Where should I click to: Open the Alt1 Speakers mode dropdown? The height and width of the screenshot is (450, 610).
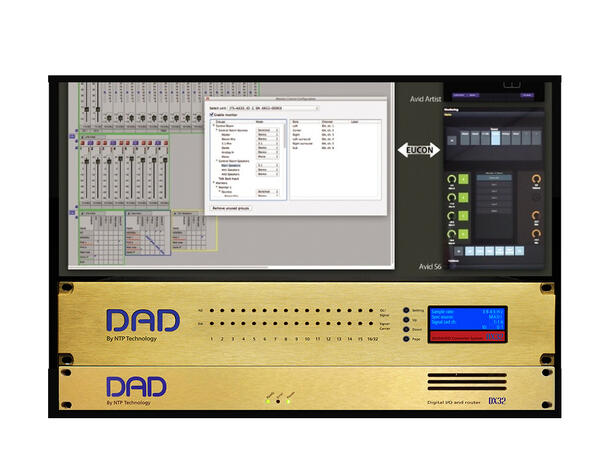pyautogui.click(x=268, y=170)
